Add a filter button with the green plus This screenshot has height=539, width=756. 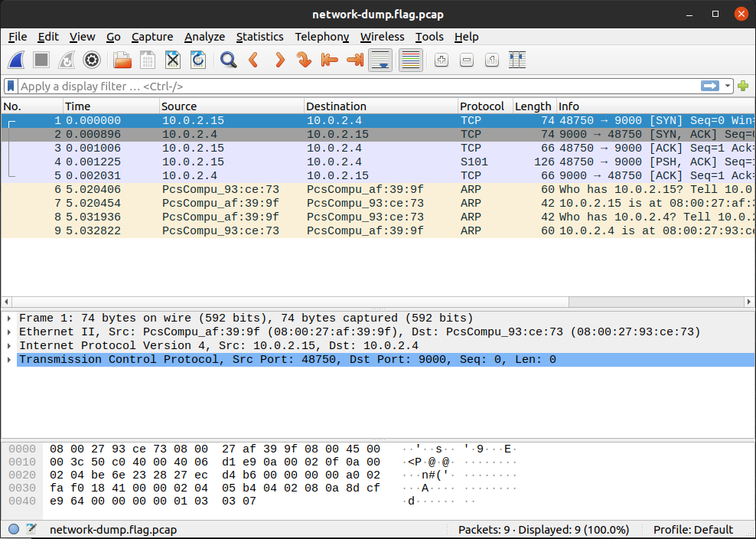[x=742, y=86]
